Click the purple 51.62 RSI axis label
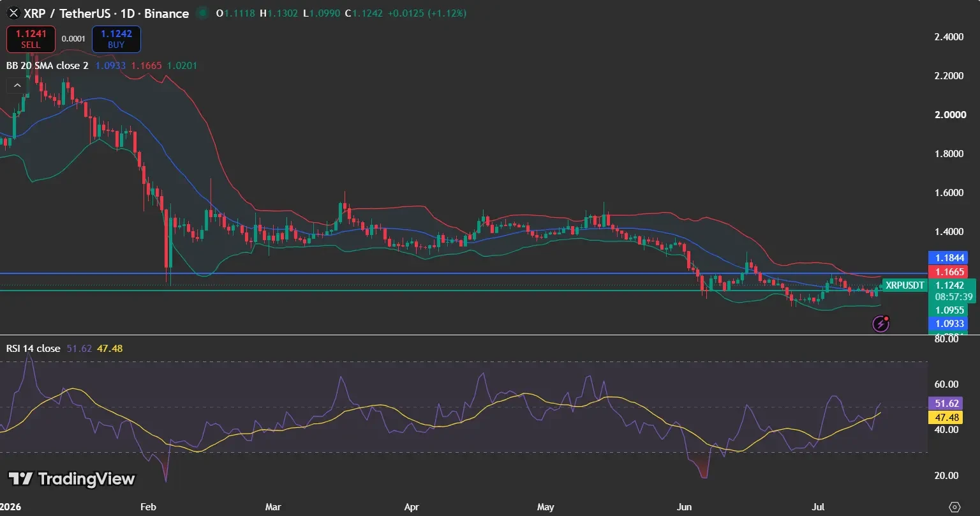The height and width of the screenshot is (516, 980). (x=946, y=404)
